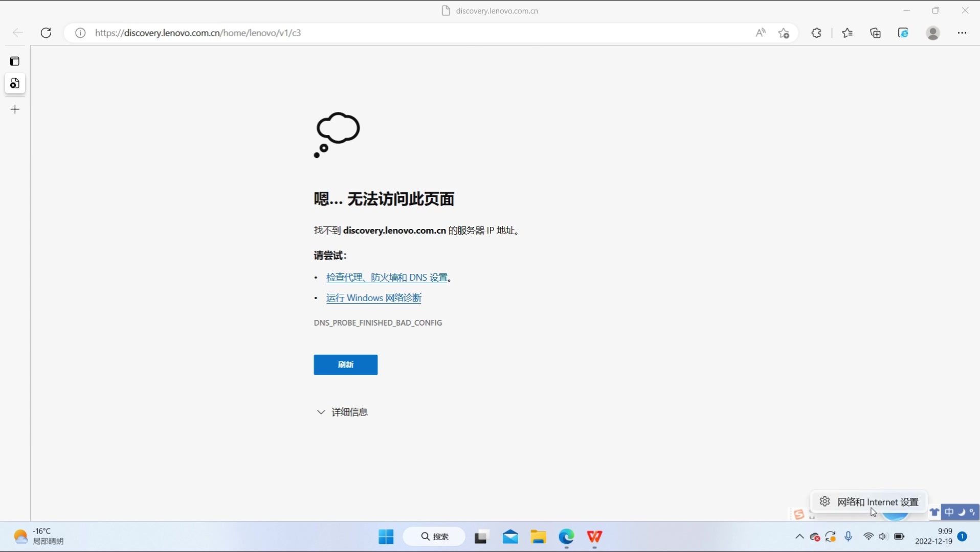Screen dimensions: 980x552
Task: Show hidden icons in system tray
Action: click(799, 537)
